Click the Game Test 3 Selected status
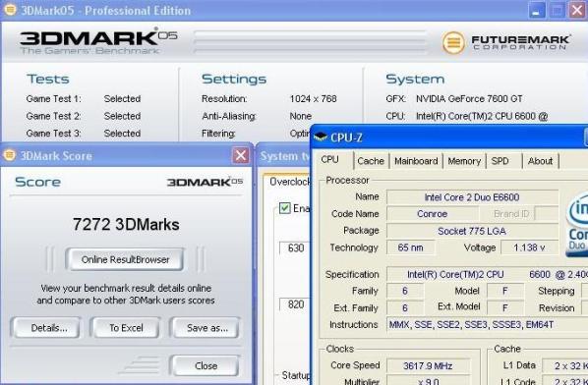 122,134
